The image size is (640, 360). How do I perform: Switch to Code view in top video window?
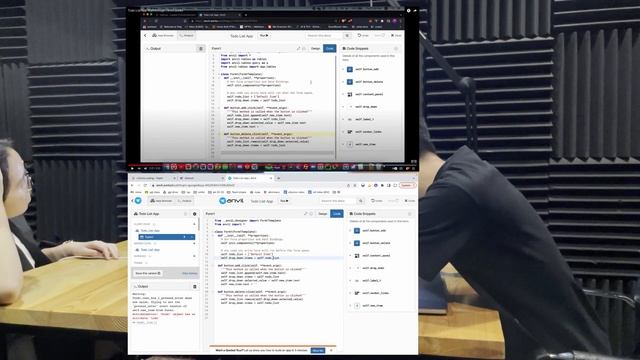tap(329, 48)
